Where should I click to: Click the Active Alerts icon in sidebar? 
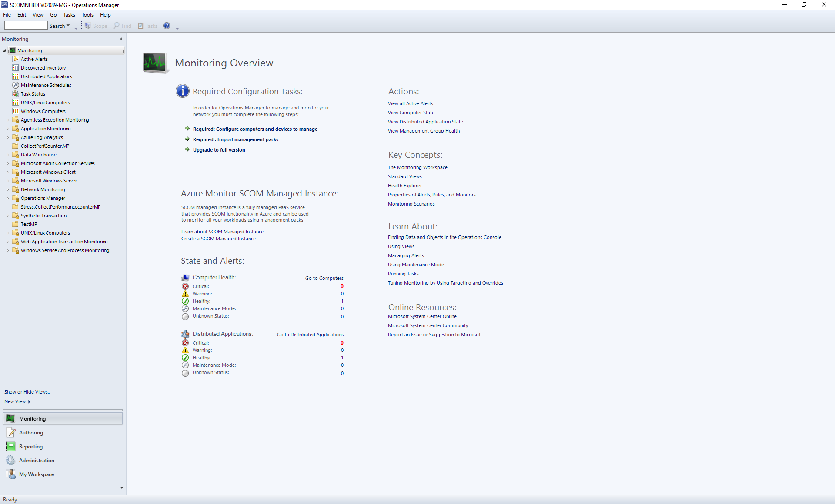(x=16, y=58)
